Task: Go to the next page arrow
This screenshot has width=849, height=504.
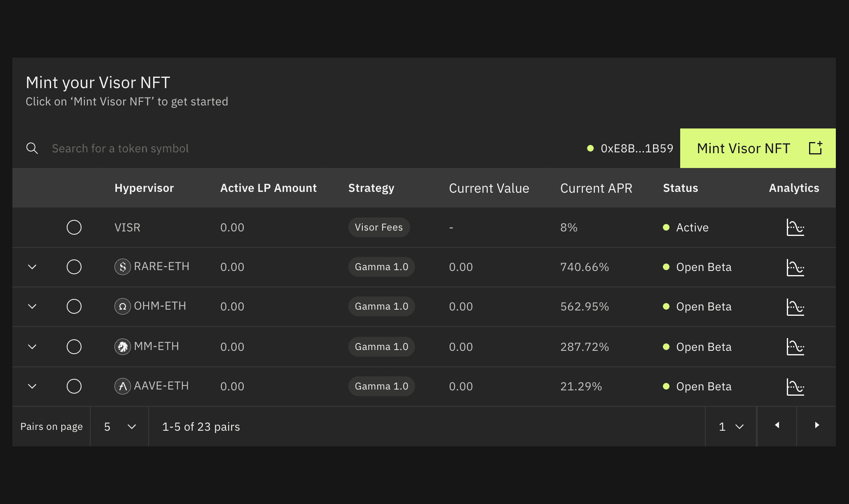Action: point(817,426)
